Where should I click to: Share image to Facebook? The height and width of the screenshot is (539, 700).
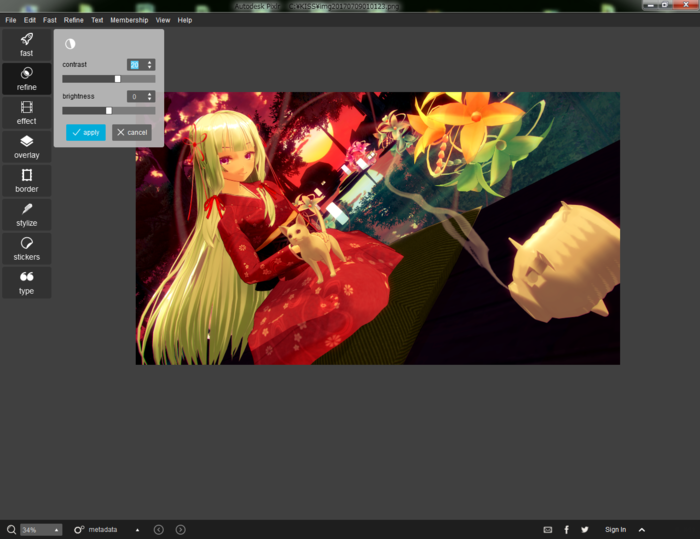click(x=567, y=530)
